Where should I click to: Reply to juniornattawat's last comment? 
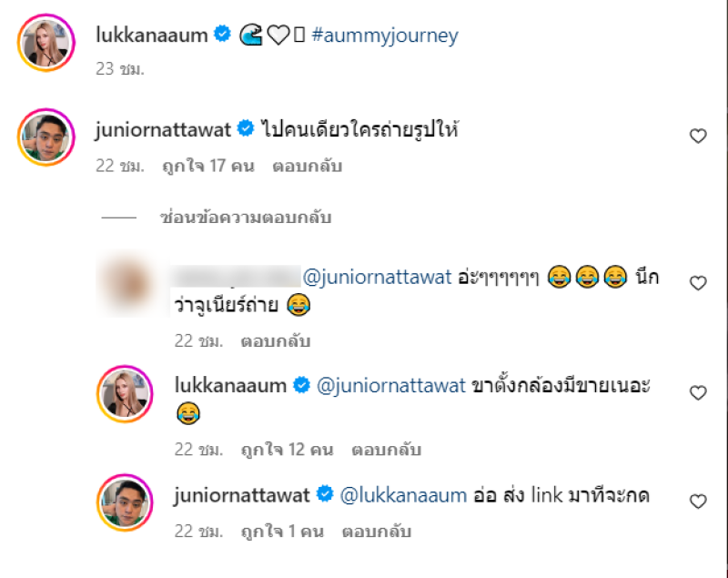click(377, 531)
